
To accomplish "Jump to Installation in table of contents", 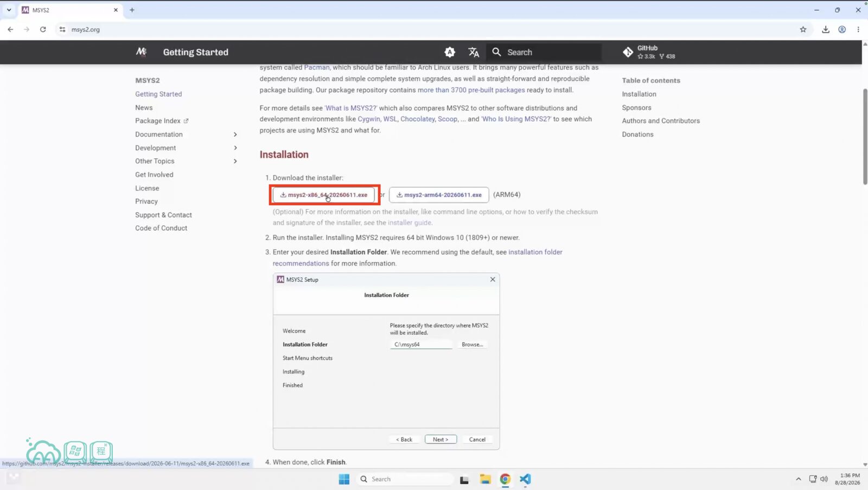I will (x=639, y=94).
